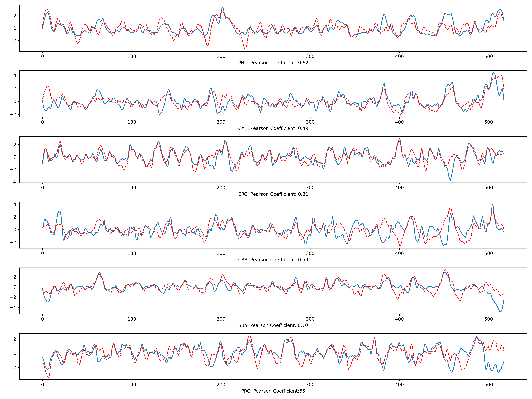Click the "Sub, Pearson Coefficient: 0.70" label
Viewport: 532px width, 399px height.
click(273, 325)
